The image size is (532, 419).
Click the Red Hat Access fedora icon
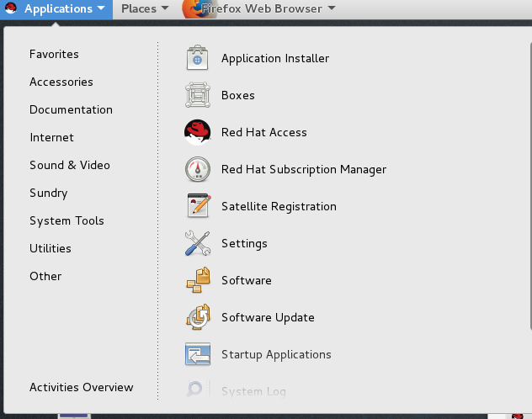coord(198,132)
